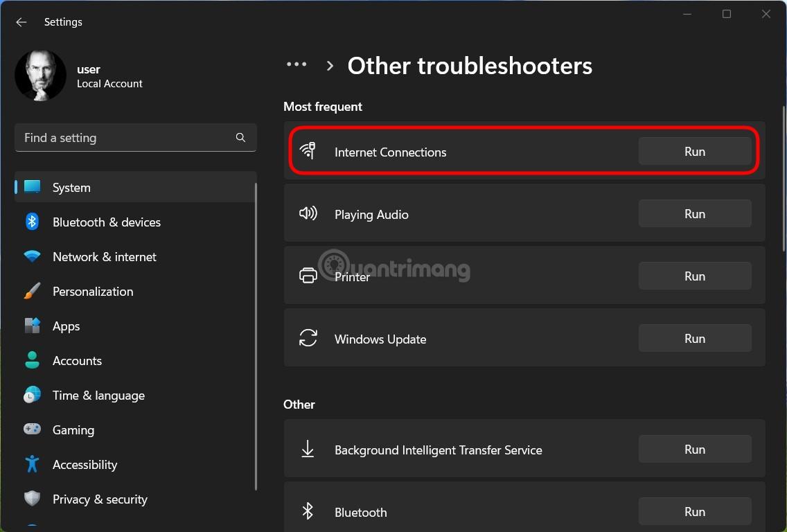Click the Background Transfer download arrow icon
Image resolution: width=787 pixels, height=532 pixels.
(x=308, y=449)
